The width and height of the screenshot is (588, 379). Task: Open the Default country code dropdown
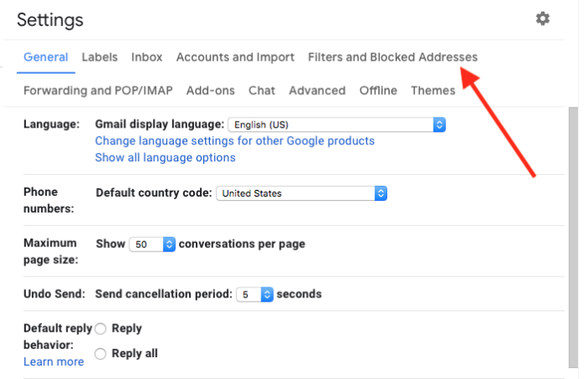[302, 193]
